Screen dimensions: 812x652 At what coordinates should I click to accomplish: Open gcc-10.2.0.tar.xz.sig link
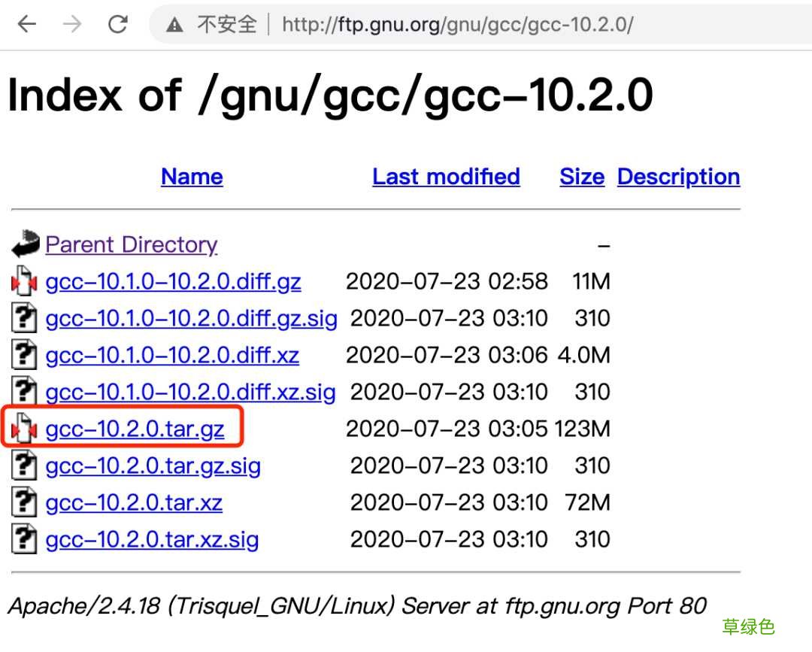152,538
